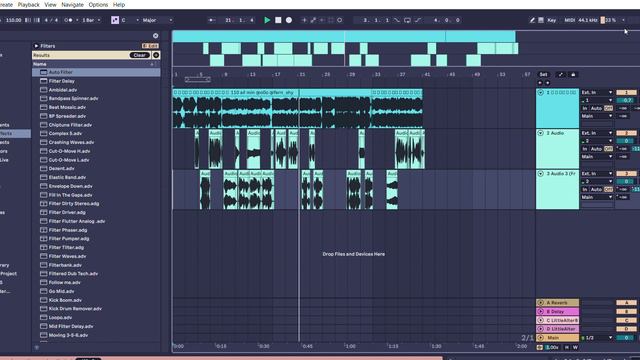
Task: Click the Edit button next to Filters
Action: pyautogui.click(x=150, y=46)
